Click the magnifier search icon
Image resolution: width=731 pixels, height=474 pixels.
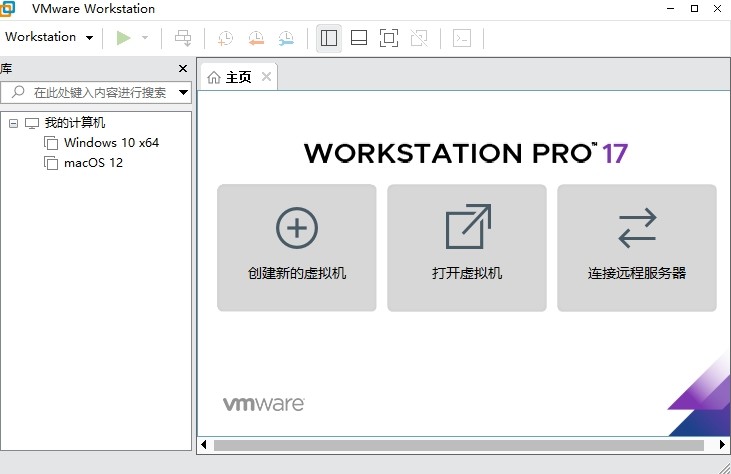pyautogui.click(x=18, y=92)
